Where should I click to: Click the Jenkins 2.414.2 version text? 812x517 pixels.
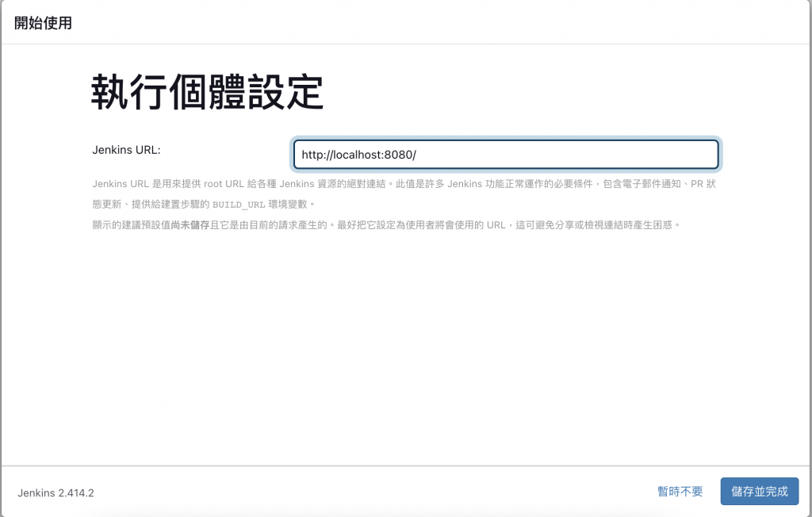pos(56,492)
